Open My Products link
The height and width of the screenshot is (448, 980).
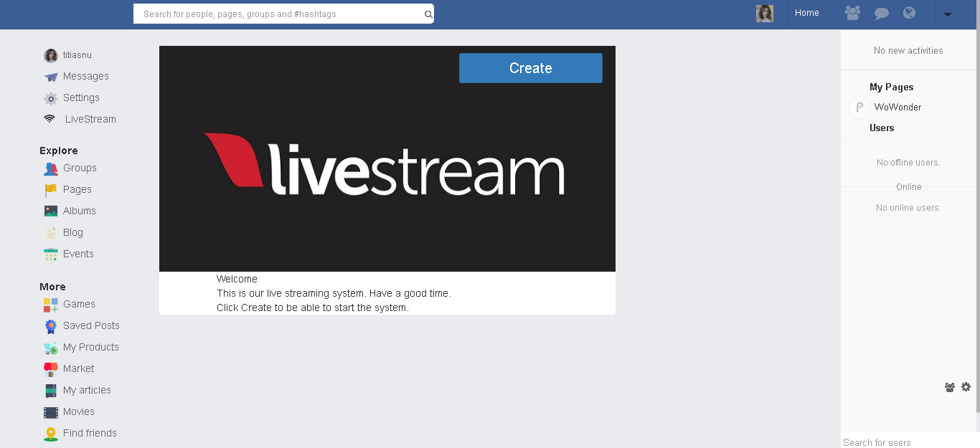pyautogui.click(x=91, y=348)
